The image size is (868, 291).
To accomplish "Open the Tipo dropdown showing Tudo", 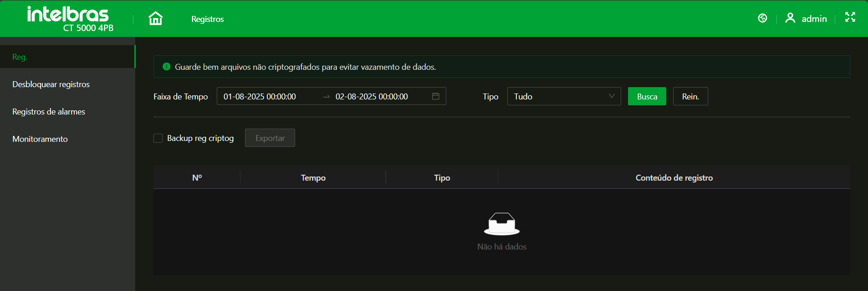I will coord(563,96).
